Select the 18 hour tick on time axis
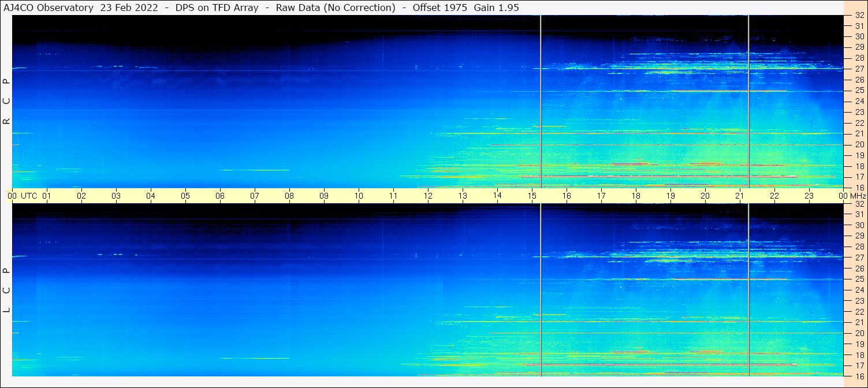 tap(636, 196)
